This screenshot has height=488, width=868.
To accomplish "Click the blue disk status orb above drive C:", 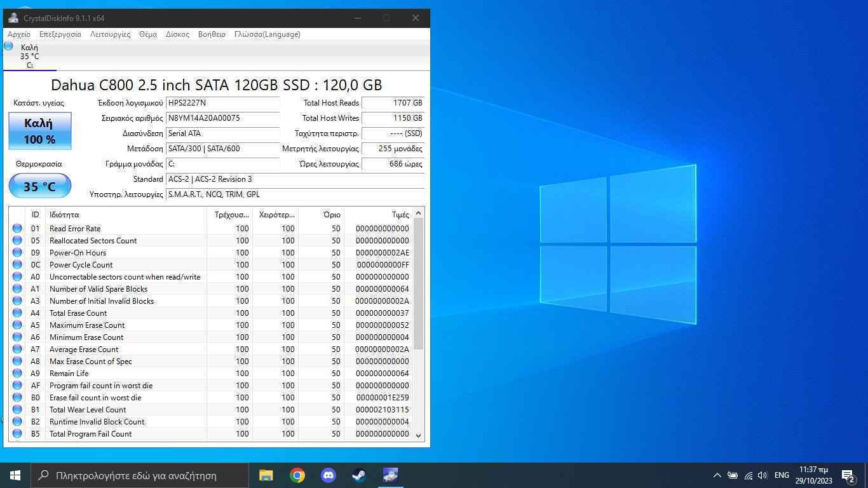I will pyautogui.click(x=8, y=46).
